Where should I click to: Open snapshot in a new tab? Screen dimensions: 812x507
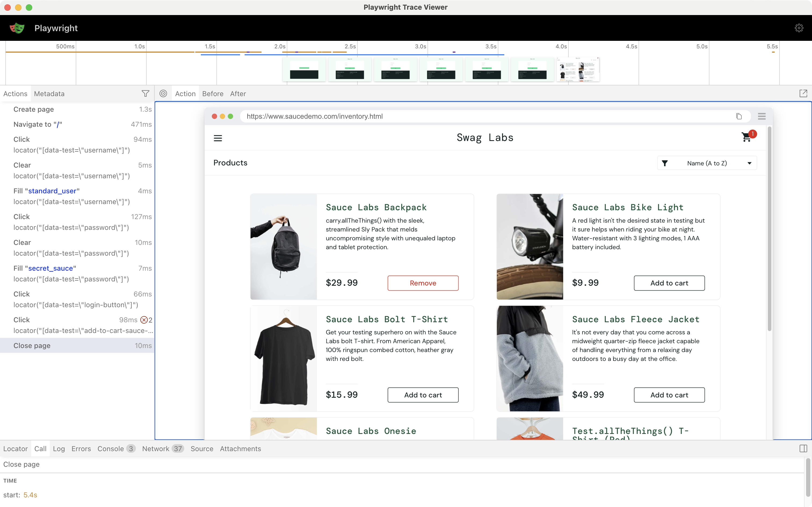tap(803, 93)
